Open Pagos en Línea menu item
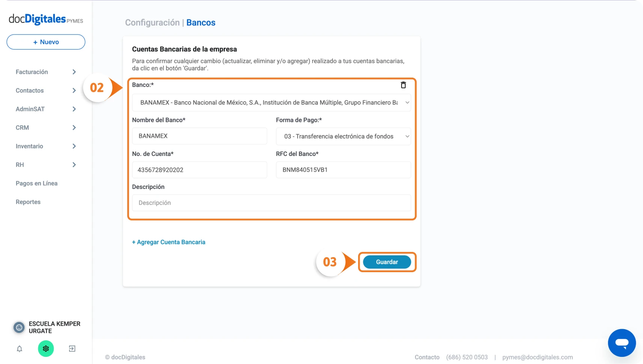This screenshot has height=364, width=643. [36, 183]
